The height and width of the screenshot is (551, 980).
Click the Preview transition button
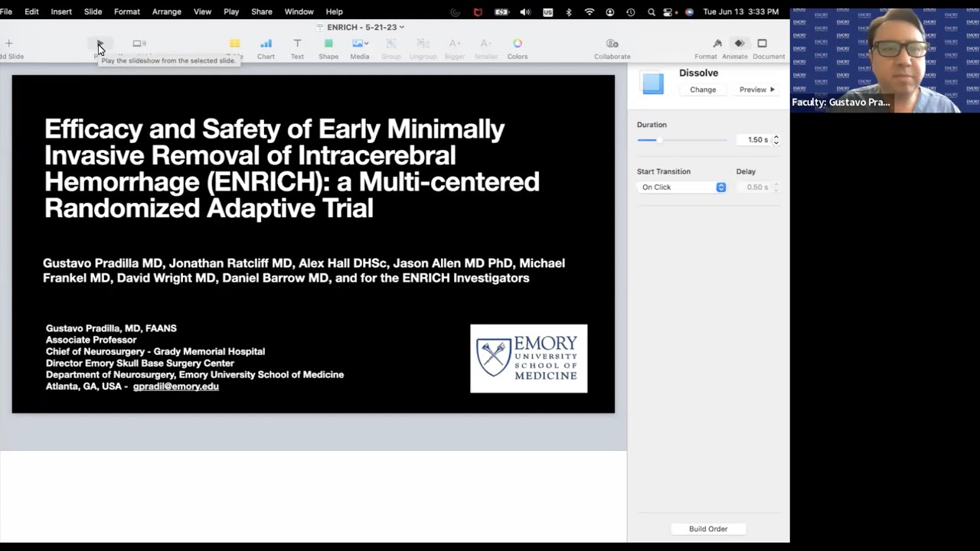[757, 90]
